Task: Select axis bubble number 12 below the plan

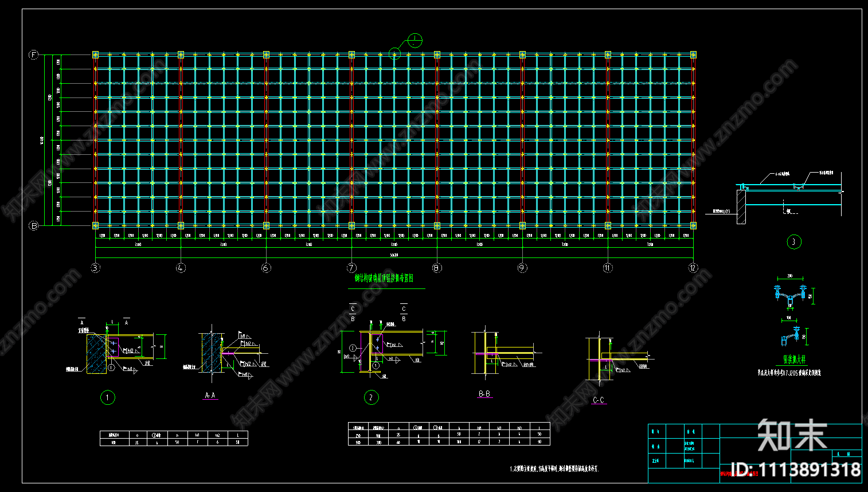Action: pyautogui.click(x=693, y=268)
